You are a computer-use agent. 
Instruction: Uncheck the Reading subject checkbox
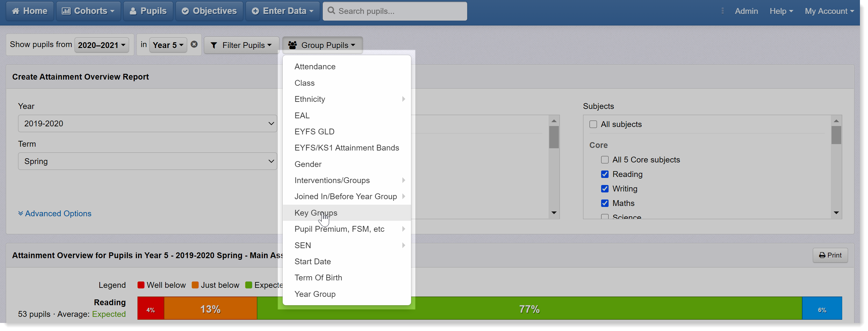tap(604, 174)
